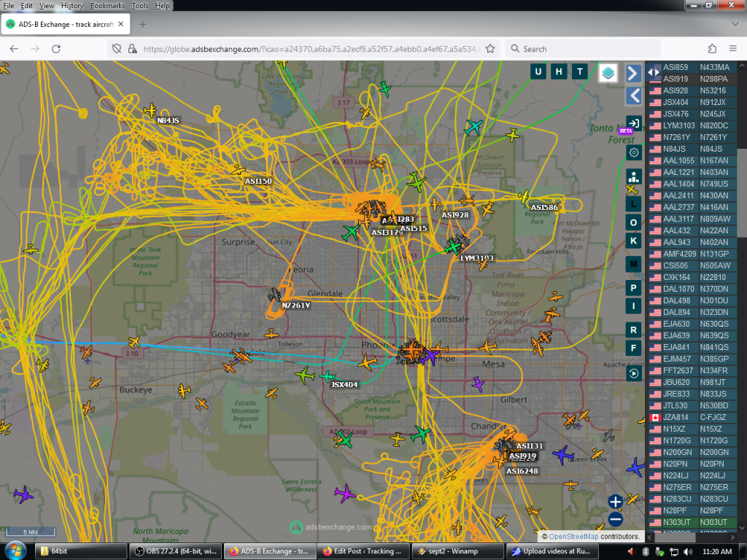This screenshot has height=560, width=747.
Task: Toggle the T map button
Action: click(x=580, y=72)
